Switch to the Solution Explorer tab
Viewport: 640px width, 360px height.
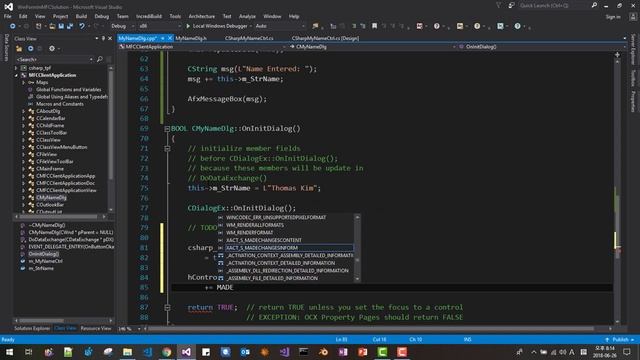pyautogui.click(x=32, y=329)
